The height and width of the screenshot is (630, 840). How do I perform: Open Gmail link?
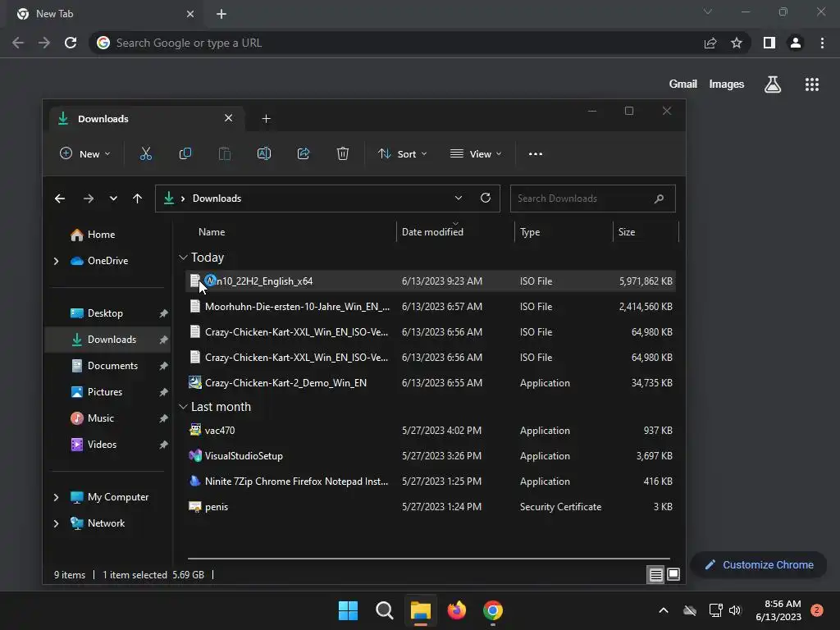pos(682,84)
